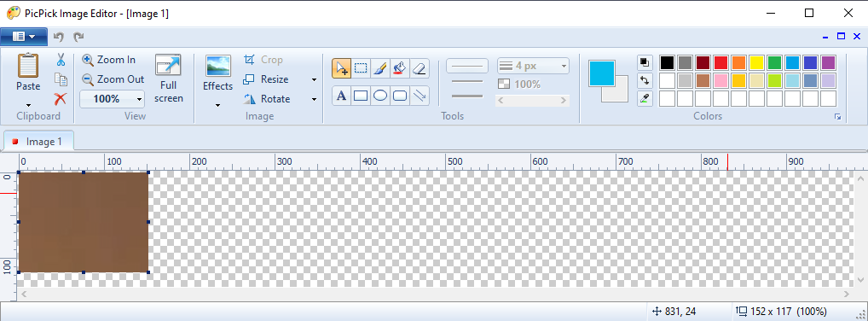This screenshot has width=868, height=321.
Task: Select the Line arrow tool
Action: coord(420,96)
